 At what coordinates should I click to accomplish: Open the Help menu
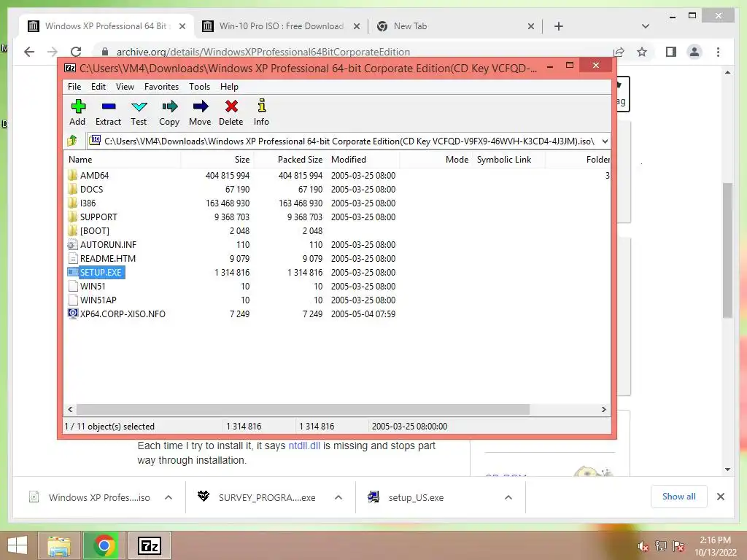[229, 87]
